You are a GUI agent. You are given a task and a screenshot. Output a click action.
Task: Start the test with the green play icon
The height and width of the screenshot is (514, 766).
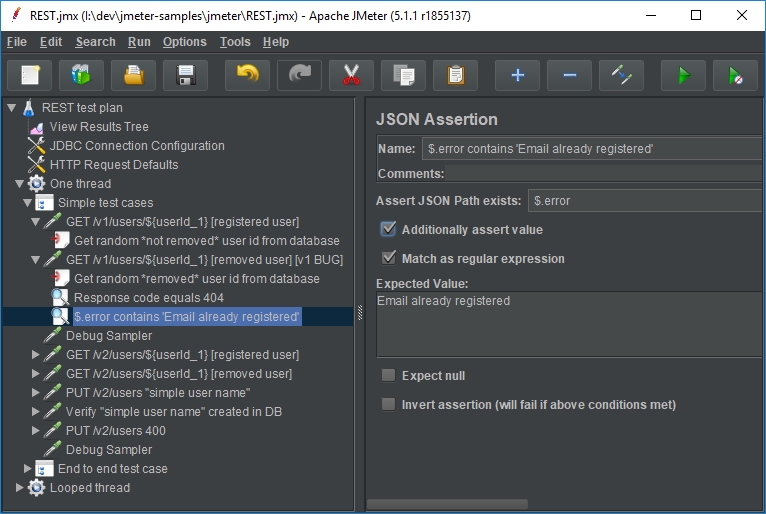683,76
